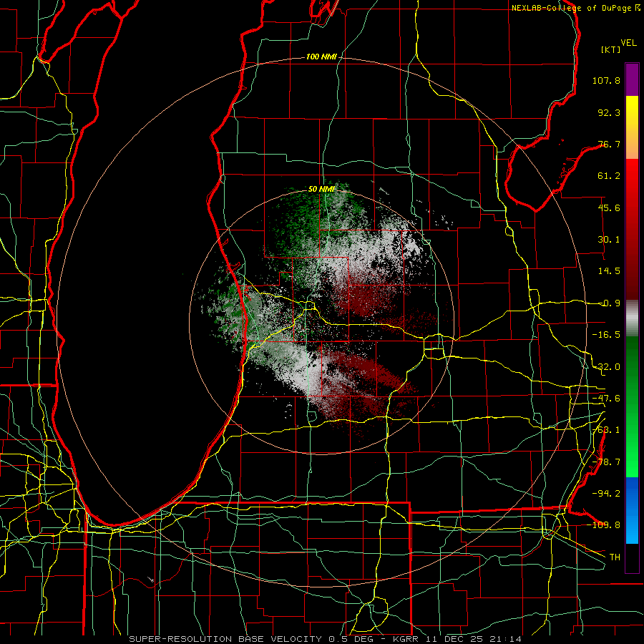Click the VEL legend title
The image size is (644, 644).
pyautogui.click(x=628, y=42)
